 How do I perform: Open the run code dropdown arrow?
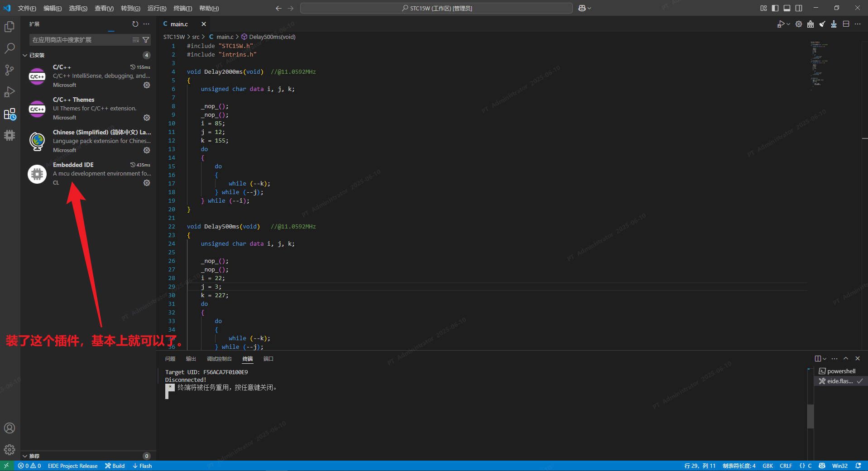788,24
